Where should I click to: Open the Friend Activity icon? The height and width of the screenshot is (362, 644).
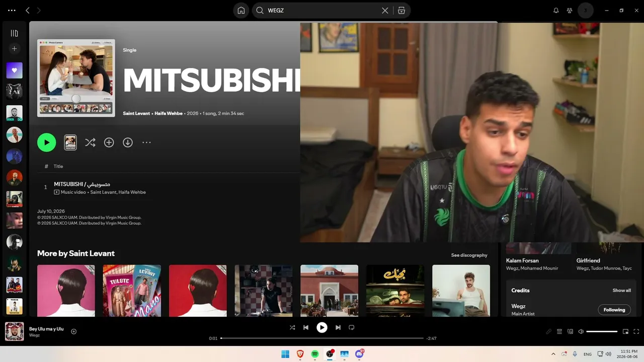(x=570, y=11)
